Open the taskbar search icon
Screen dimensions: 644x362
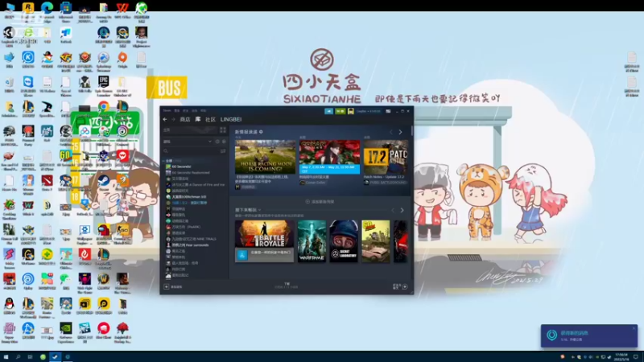click(x=18, y=357)
